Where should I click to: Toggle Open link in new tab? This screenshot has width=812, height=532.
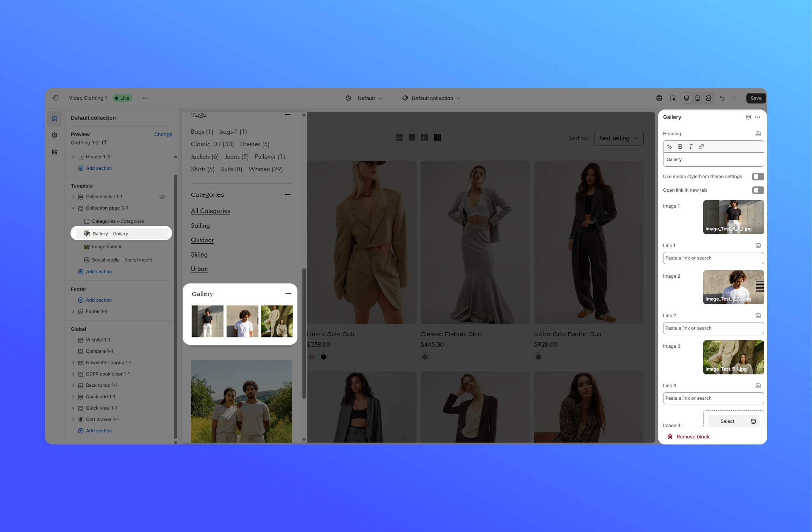(x=758, y=190)
